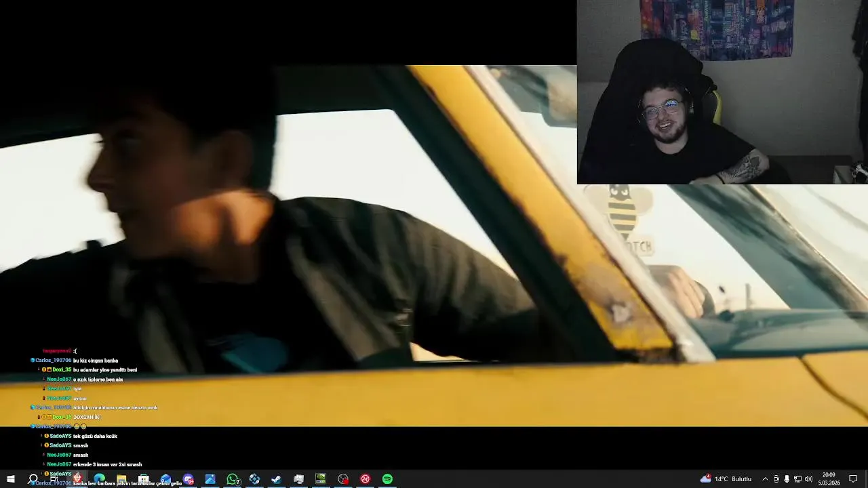Screen dimensions: 868x488
Task: Click chat message 'DOKSAN İKİ'
Action: click(87, 417)
